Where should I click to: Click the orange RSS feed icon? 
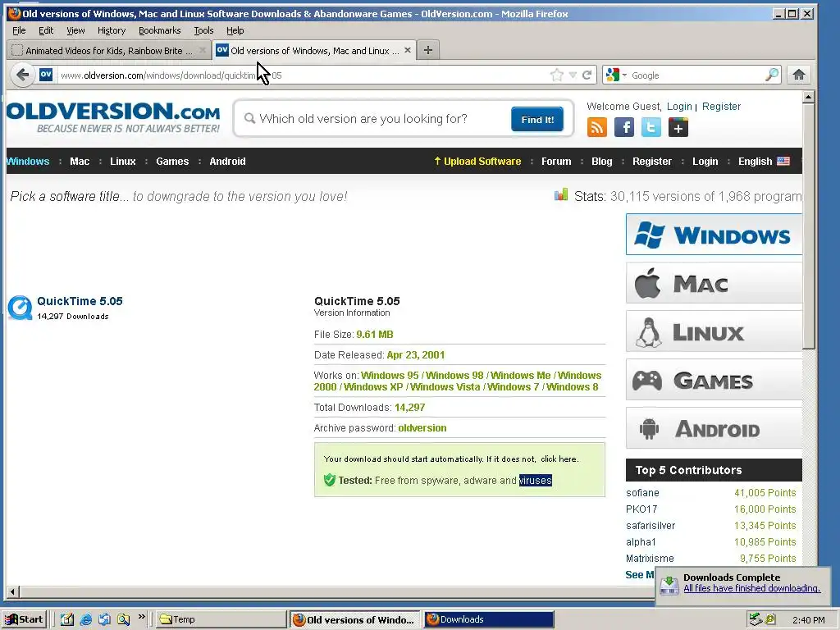(x=597, y=127)
